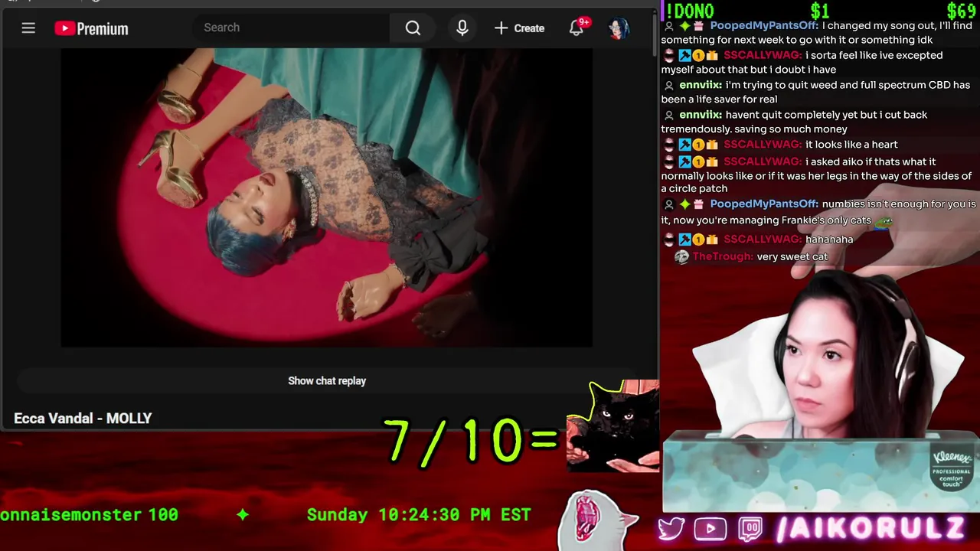The image size is (980, 551).
Task: Click the green diamond ticker separator
Action: (x=243, y=515)
